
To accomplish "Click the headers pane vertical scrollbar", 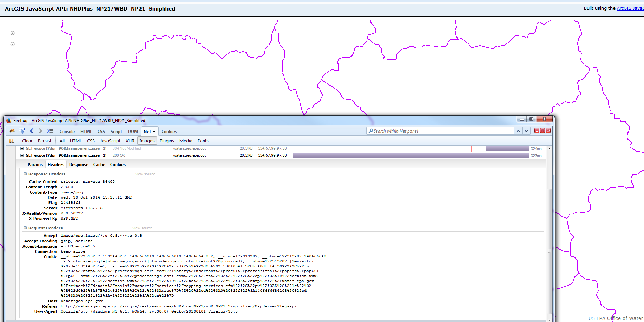I will pos(550,251).
